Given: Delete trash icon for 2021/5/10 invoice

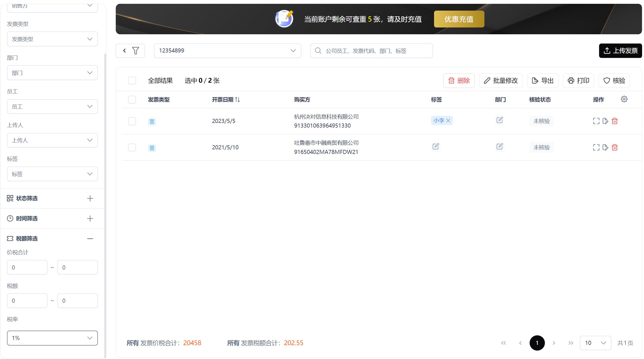Looking at the screenshot, I should (x=615, y=147).
